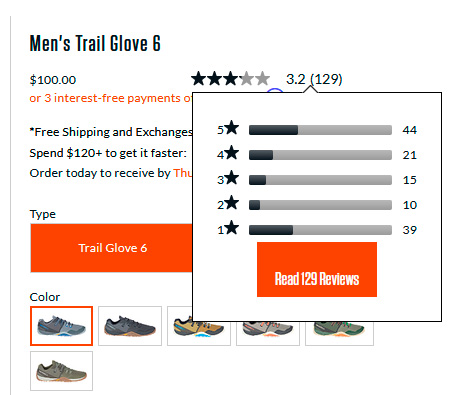
Task: Click the 44 five-star review count
Action: [409, 130]
